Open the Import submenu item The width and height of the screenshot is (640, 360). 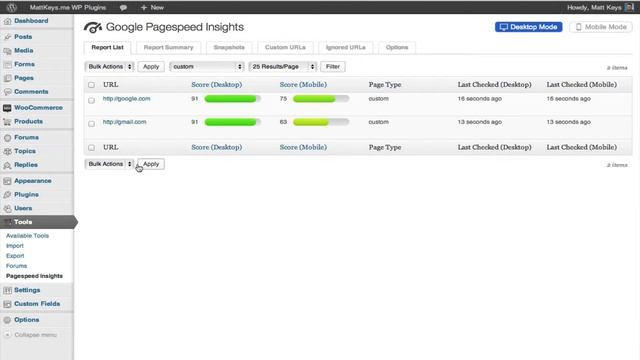tap(15, 246)
